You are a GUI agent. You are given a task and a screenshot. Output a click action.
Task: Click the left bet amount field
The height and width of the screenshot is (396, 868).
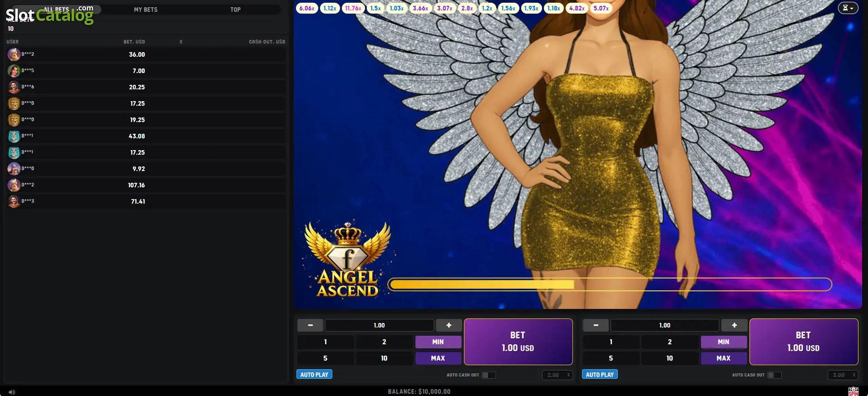tap(379, 325)
